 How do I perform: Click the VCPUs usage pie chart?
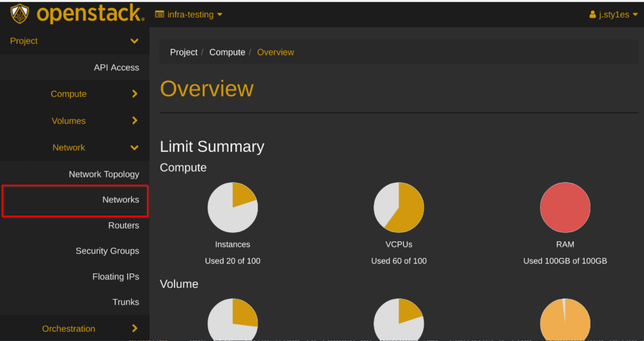coord(399,207)
